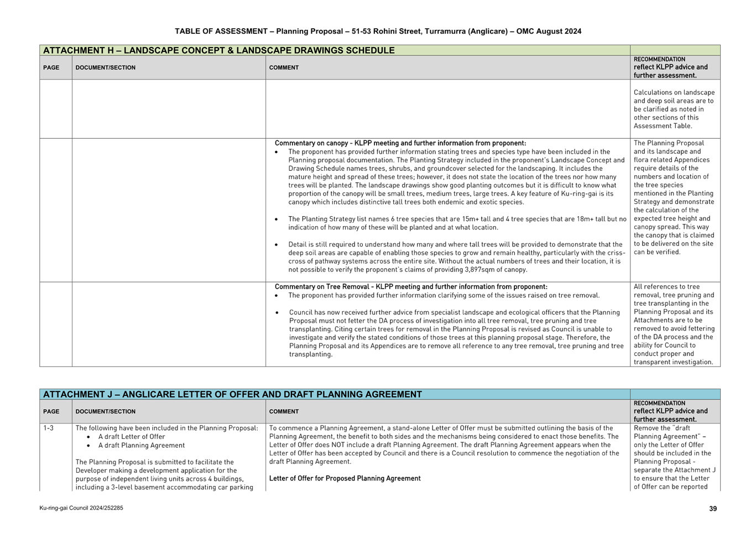Viewport: 756px width, 534px height.
Task: Select the 'ATTACHMENT H – LANDSCAPE CONCEPT' heading
Action: tap(219, 50)
